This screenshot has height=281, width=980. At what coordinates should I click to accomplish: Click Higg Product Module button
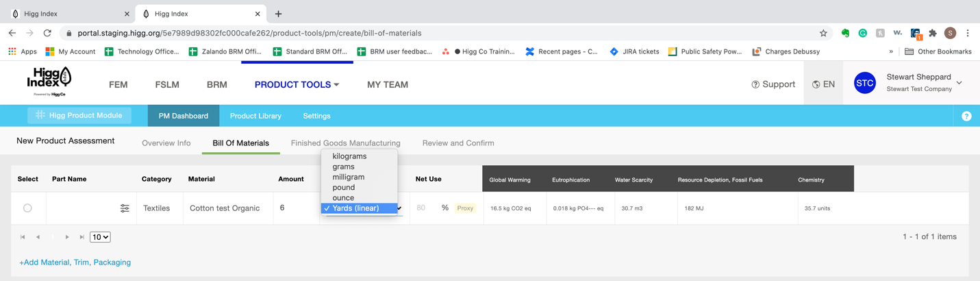click(x=79, y=115)
